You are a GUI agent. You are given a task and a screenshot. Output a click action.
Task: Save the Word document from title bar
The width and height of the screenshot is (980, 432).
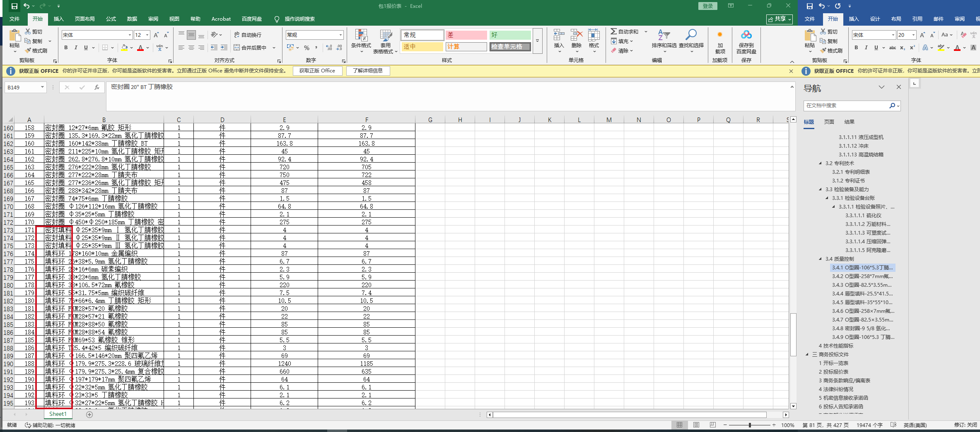[809, 6]
